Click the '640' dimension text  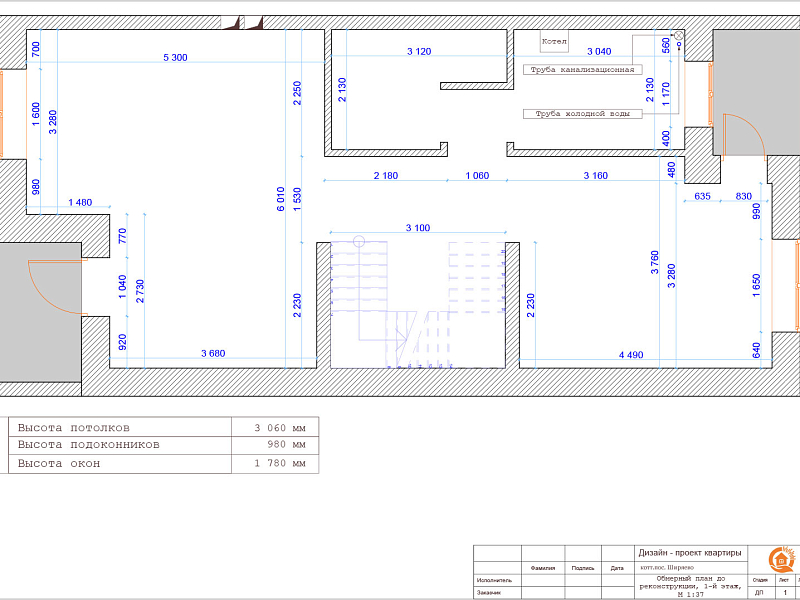pyautogui.click(x=756, y=350)
